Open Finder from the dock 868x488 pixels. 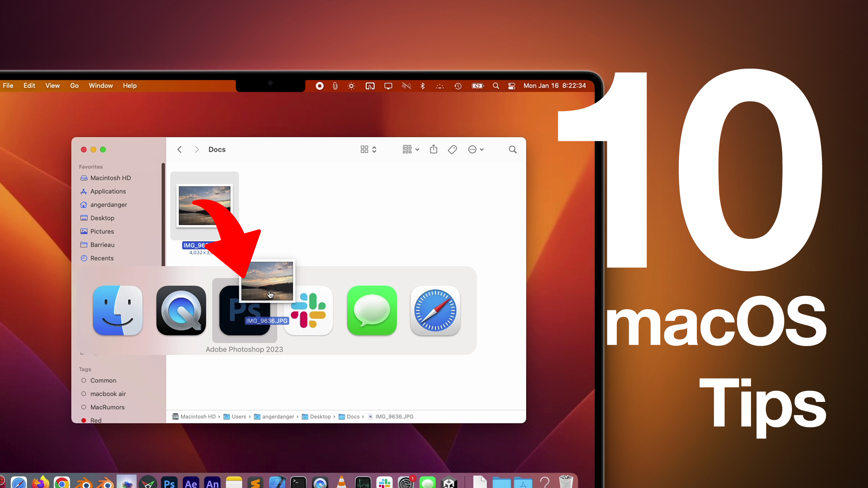coord(117,310)
